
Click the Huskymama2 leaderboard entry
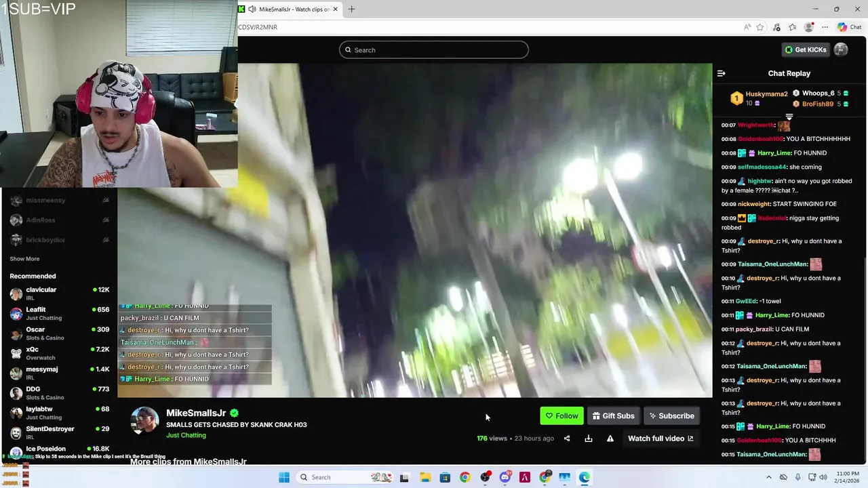(x=759, y=98)
